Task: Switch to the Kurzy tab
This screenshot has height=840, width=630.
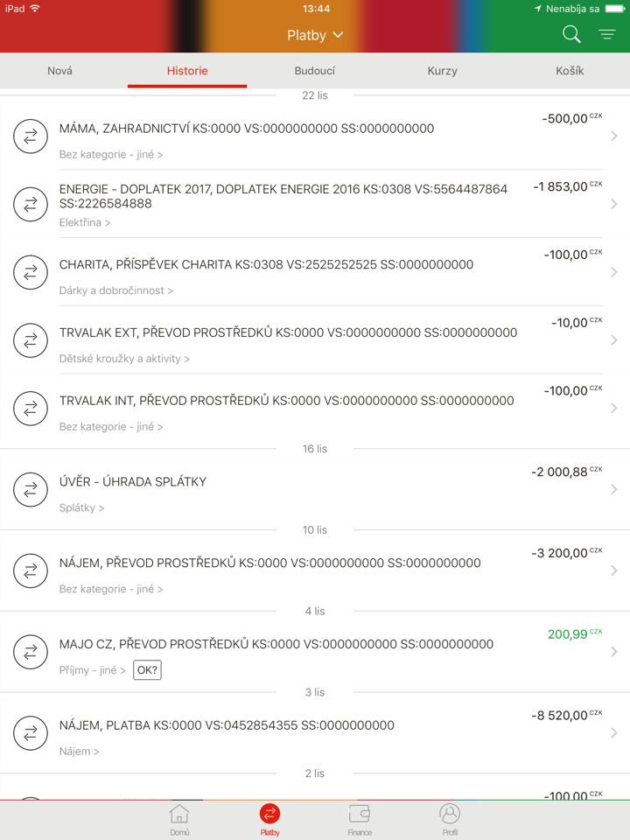Action: click(x=442, y=71)
